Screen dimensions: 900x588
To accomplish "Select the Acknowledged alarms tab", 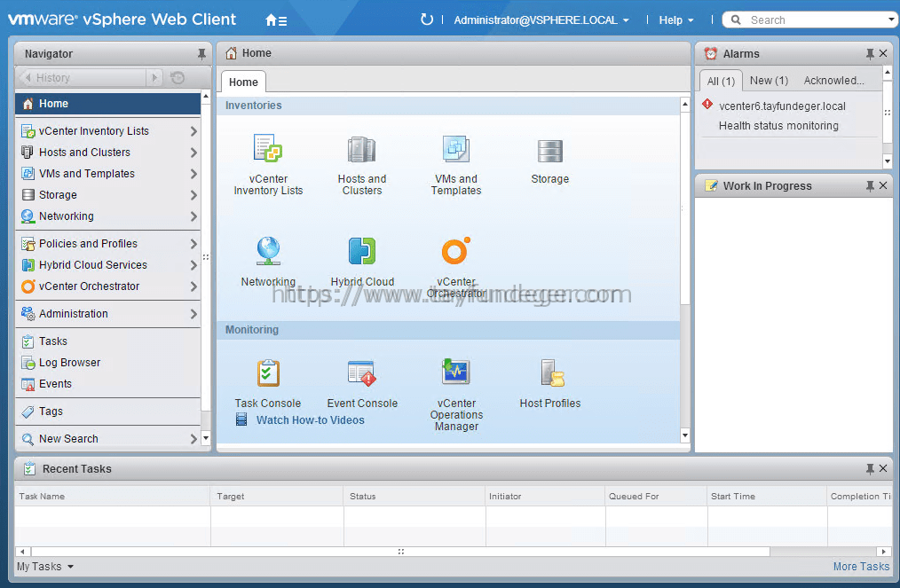I will tap(833, 81).
